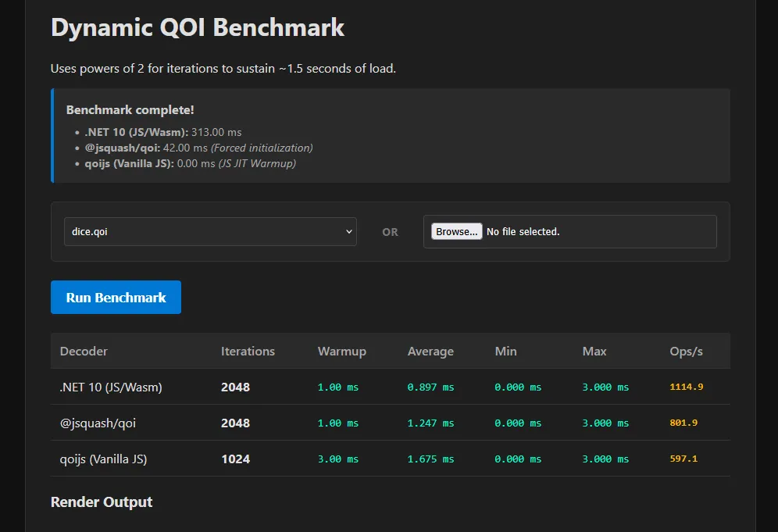Click the Iterations column header
Screen dimensions: 778x532
coord(248,351)
